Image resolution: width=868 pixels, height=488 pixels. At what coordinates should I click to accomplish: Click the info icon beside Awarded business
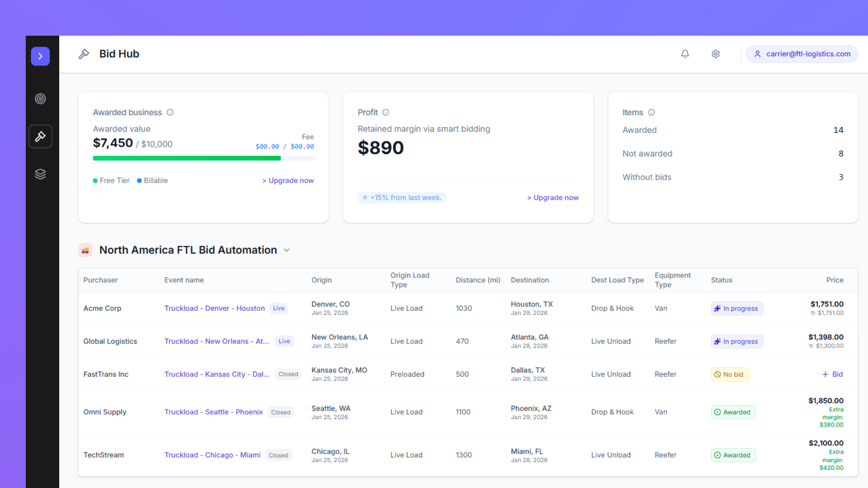170,113
